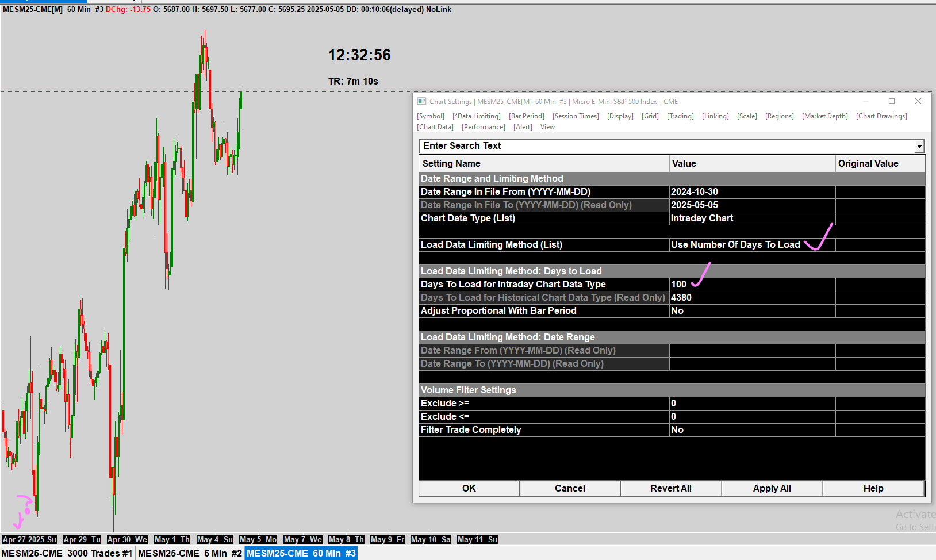Open the Symbol settings tab
This screenshot has width=936, height=560.
point(431,116)
